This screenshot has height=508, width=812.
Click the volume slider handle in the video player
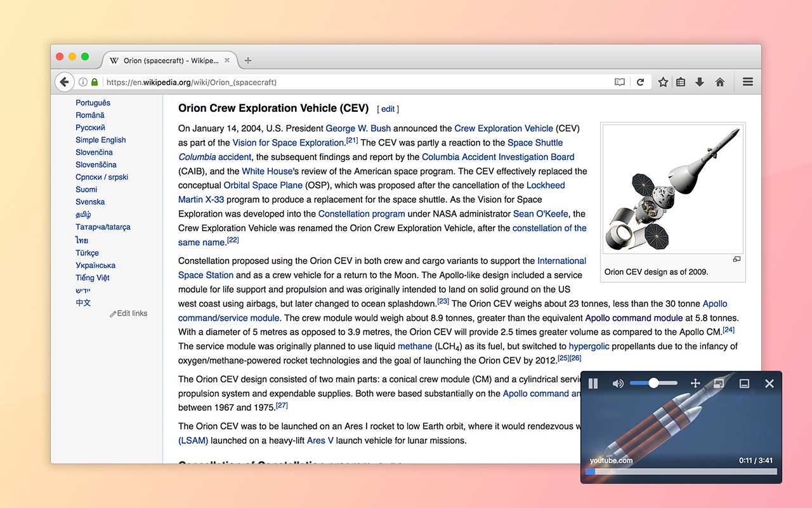click(x=653, y=383)
